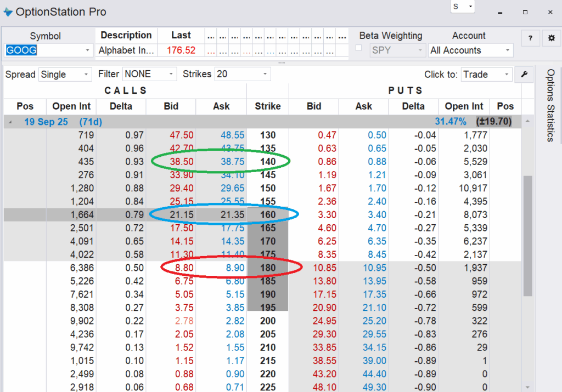The image size is (562, 392).
Task: Click call bid 14.15 at strike 170
Action: point(181,241)
